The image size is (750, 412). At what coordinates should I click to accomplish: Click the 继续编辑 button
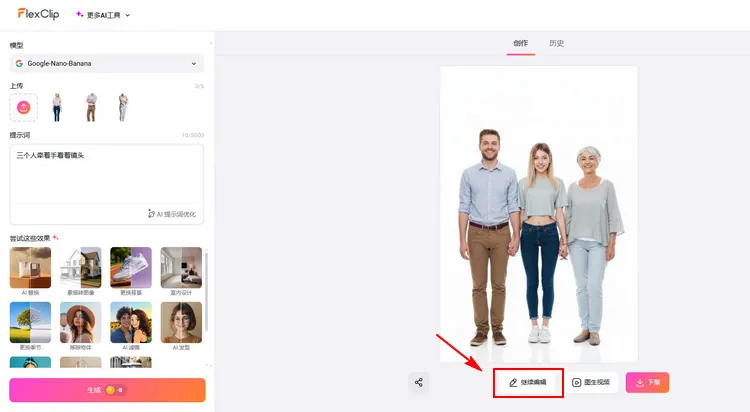[528, 382]
